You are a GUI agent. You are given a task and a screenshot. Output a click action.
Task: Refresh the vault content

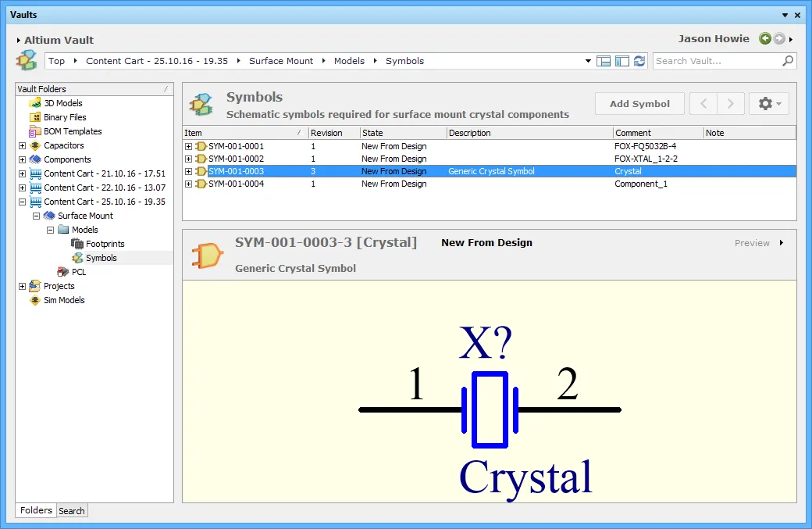639,61
